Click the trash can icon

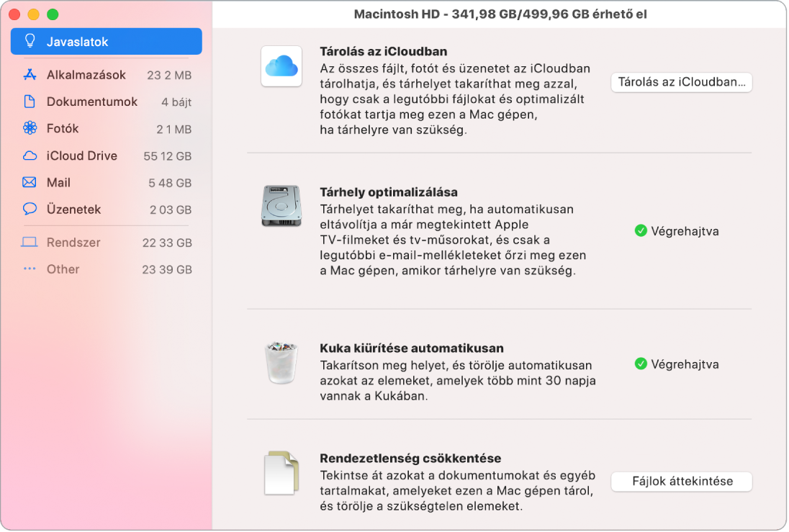(x=281, y=364)
